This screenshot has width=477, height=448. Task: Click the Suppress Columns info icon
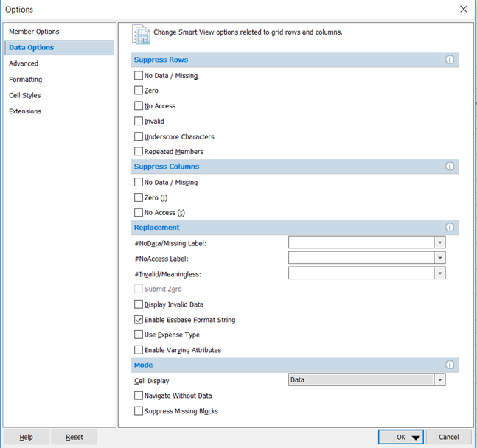click(x=449, y=167)
